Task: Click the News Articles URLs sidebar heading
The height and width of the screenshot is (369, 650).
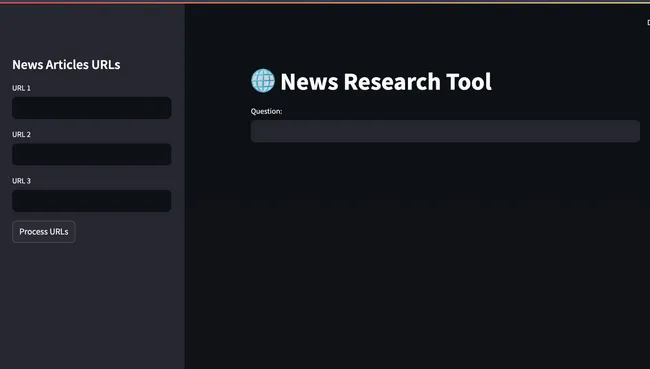Action: (x=66, y=65)
